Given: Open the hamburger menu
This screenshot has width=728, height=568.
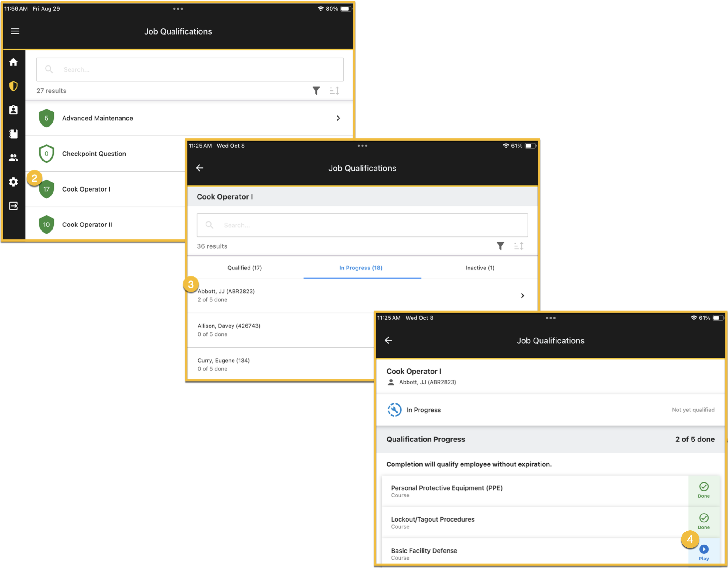Looking at the screenshot, I should pos(15,31).
